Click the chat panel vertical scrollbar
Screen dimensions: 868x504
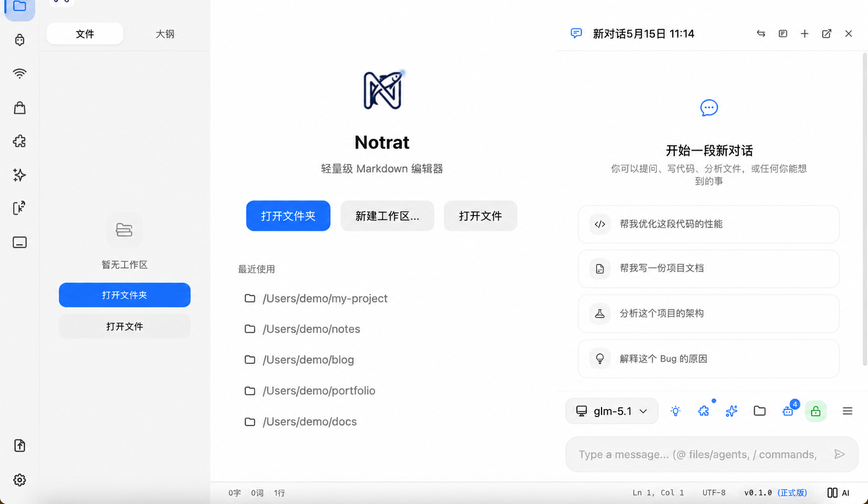pos(864,208)
